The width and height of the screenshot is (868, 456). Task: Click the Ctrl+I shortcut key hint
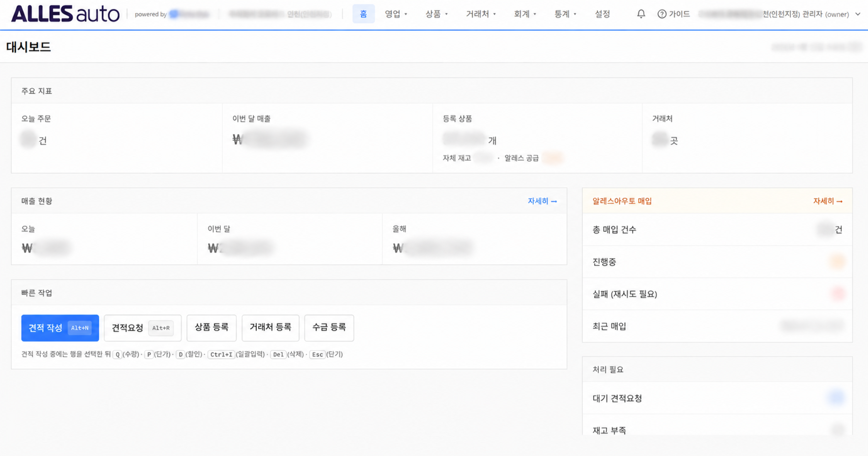[221, 354]
